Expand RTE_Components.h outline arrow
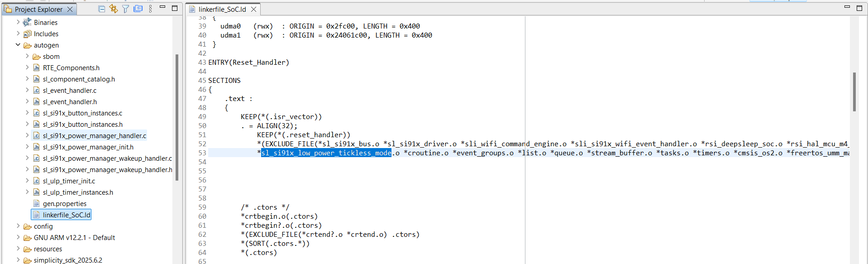Image resolution: width=868 pixels, height=264 pixels. 27,67
